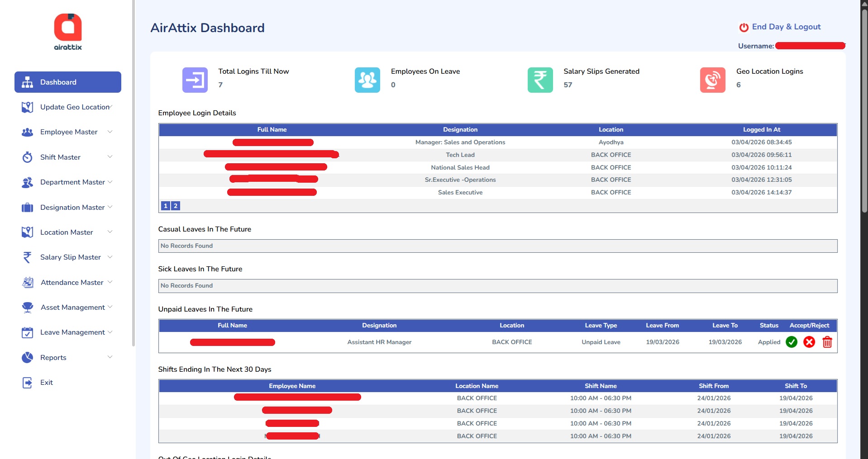This screenshot has width=868, height=459.
Task: Click the power icon beside End Day
Action: (744, 28)
